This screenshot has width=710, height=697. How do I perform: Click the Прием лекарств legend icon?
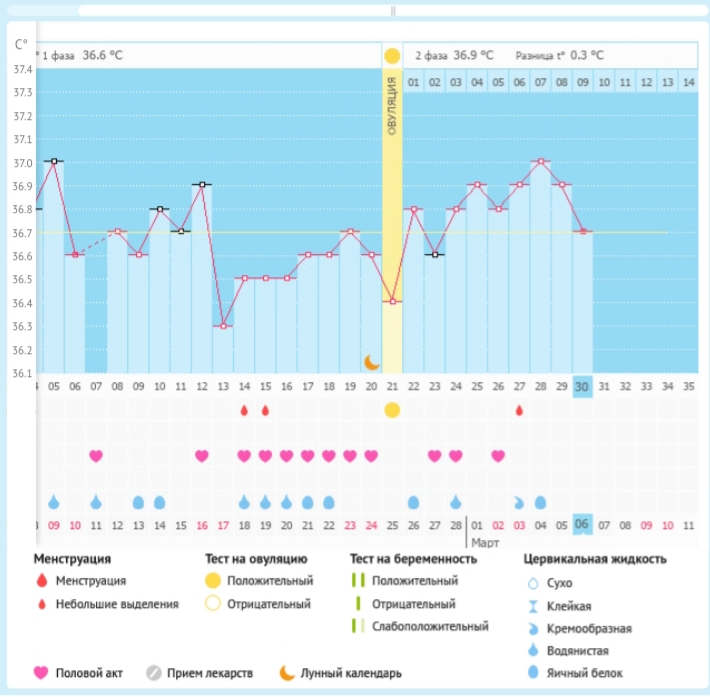point(153,673)
